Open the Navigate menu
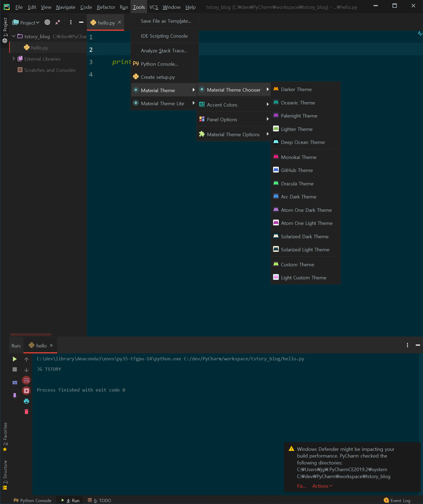 pos(66,7)
